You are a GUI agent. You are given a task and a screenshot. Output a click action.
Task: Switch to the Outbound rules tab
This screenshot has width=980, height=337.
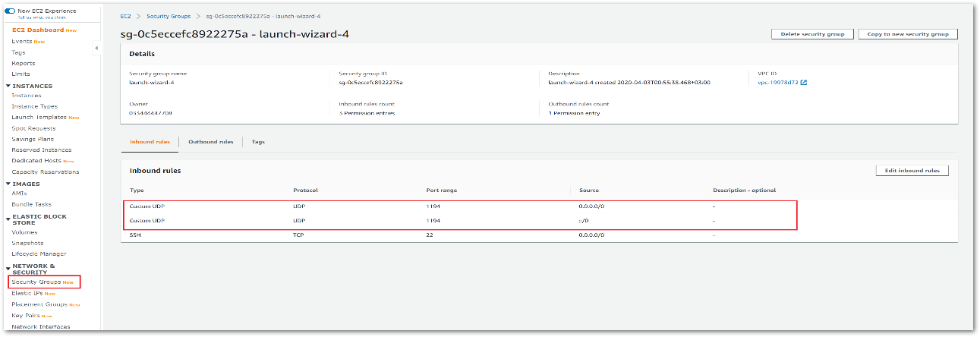(210, 142)
